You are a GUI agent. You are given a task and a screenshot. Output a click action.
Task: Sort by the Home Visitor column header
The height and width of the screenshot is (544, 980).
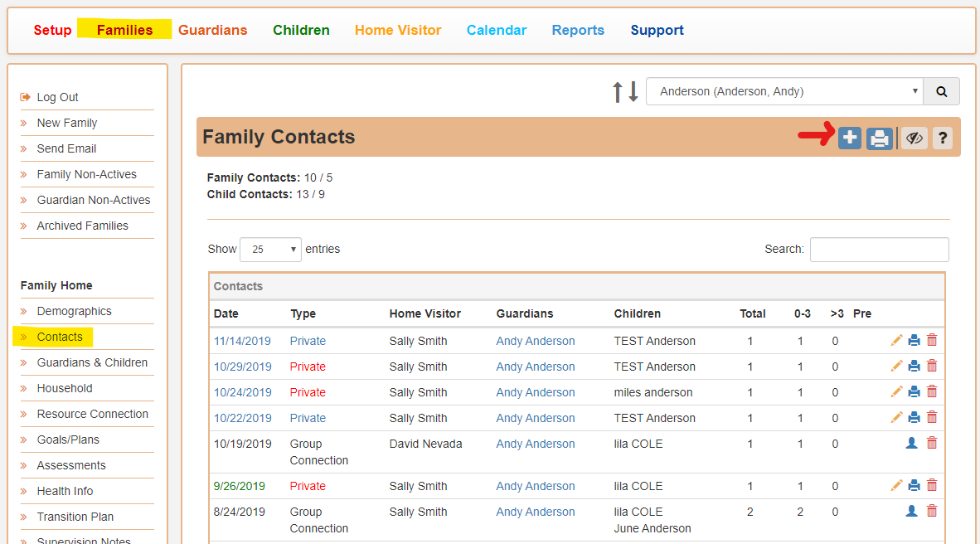pos(425,313)
